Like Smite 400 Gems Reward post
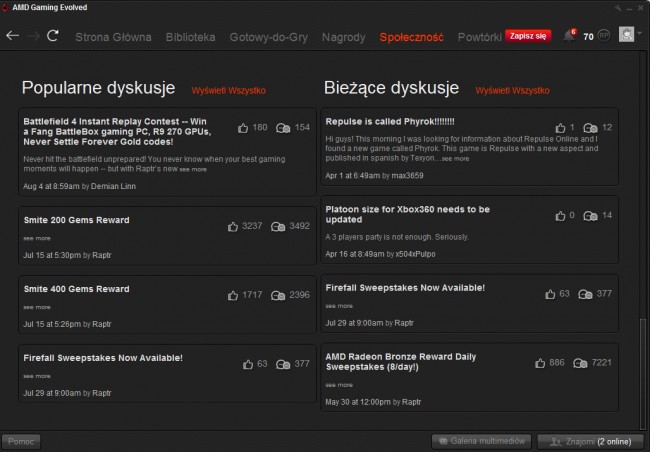 click(x=233, y=295)
